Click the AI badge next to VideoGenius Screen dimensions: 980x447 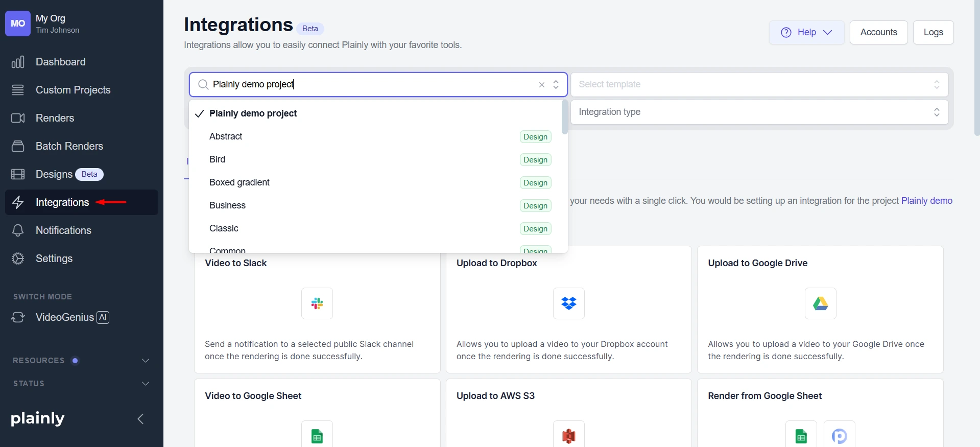pyautogui.click(x=103, y=317)
